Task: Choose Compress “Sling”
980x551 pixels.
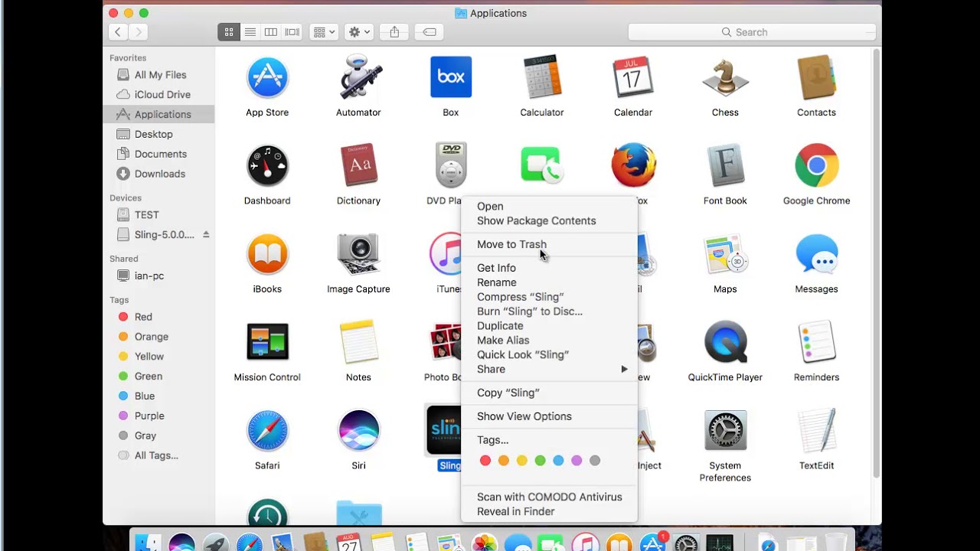Action: (520, 297)
